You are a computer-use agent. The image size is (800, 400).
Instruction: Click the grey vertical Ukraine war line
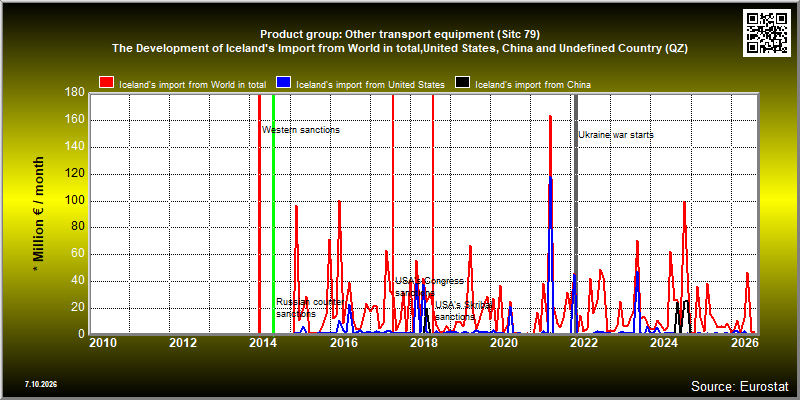576,214
